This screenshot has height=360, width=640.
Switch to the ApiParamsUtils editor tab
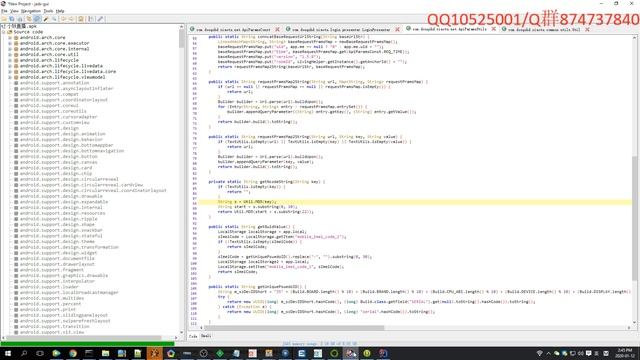449,29
